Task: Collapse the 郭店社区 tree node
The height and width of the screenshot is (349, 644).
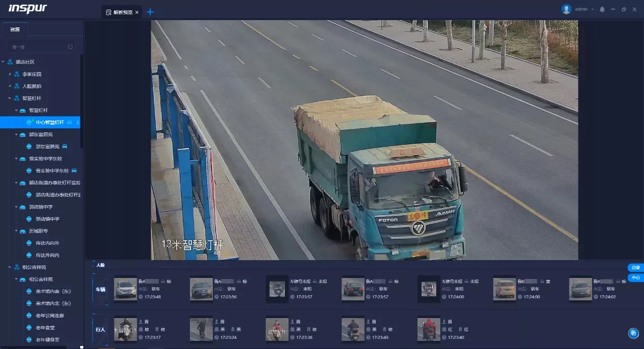Action: point(3,62)
